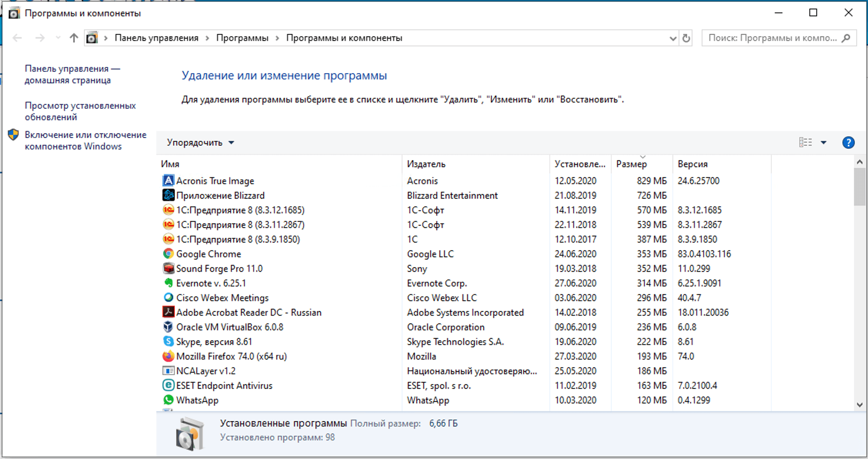This screenshot has height=459, width=868.
Task: Open Просмотр установленных обновлений link
Action: [80, 111]
